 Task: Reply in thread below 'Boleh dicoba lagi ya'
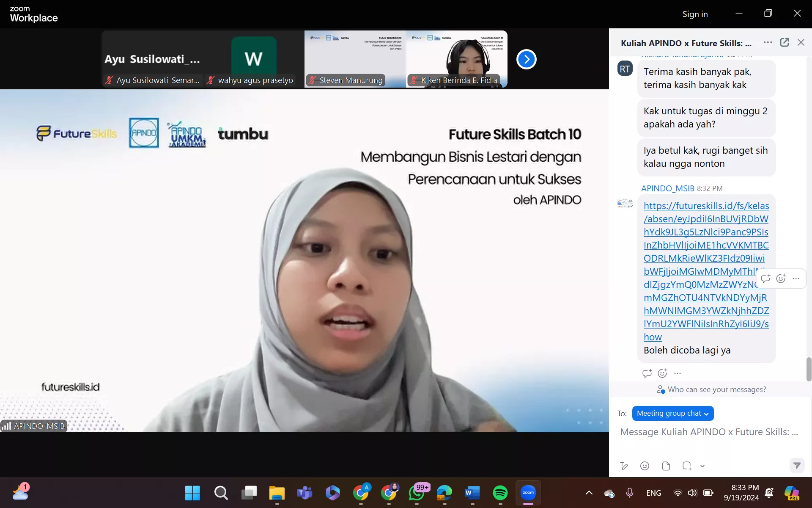[x=647, y=373]
